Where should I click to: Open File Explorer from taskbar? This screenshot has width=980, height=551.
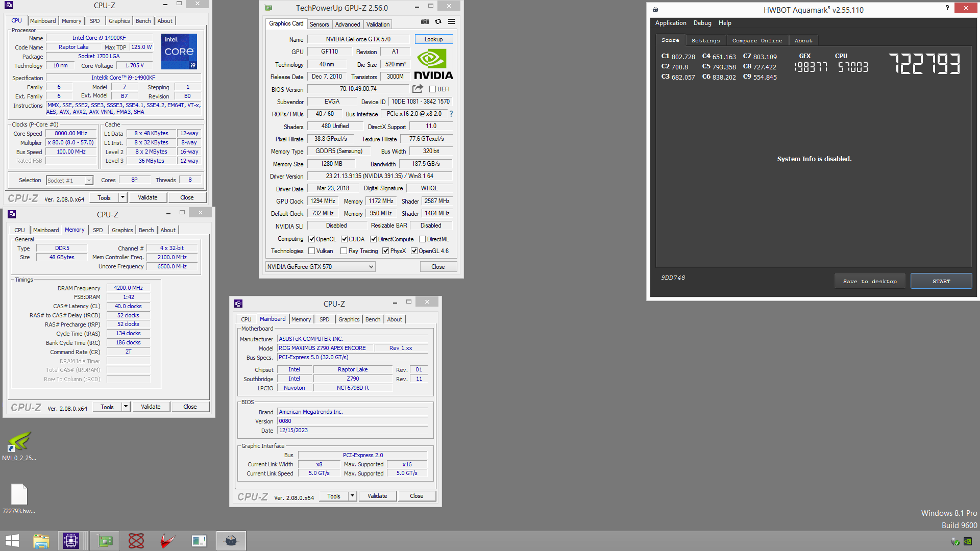(41, 541)
